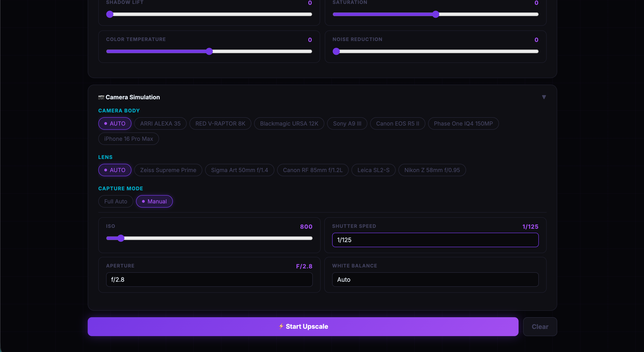The image size is (644, 352).
Task: Click the APERTURE label
Action: coord(120,266)
